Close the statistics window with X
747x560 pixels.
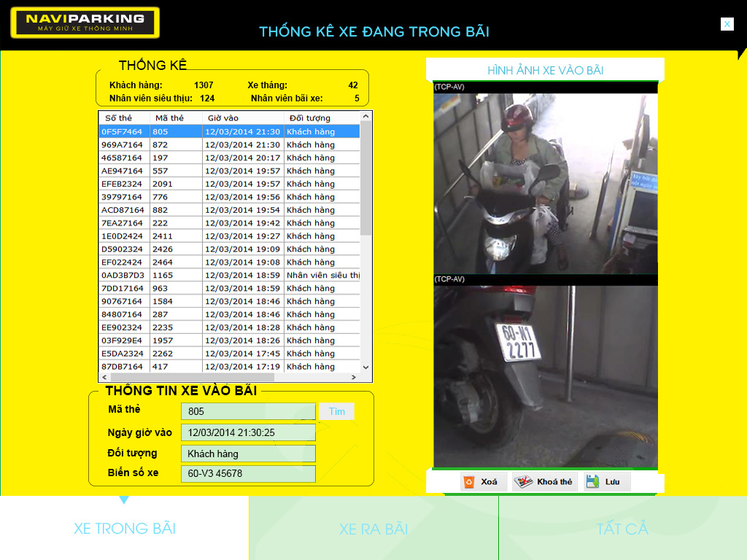click(x=727, y=24)
